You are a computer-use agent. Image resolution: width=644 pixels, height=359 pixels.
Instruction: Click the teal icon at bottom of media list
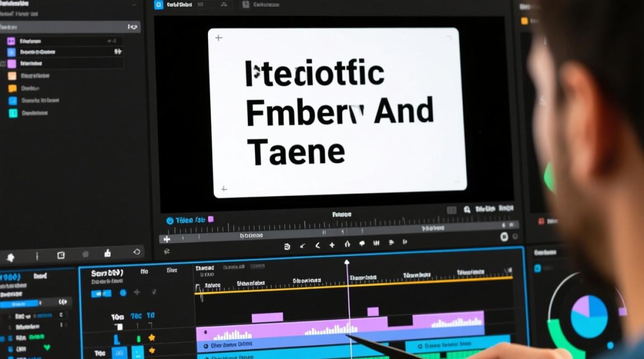pos(12,113)
